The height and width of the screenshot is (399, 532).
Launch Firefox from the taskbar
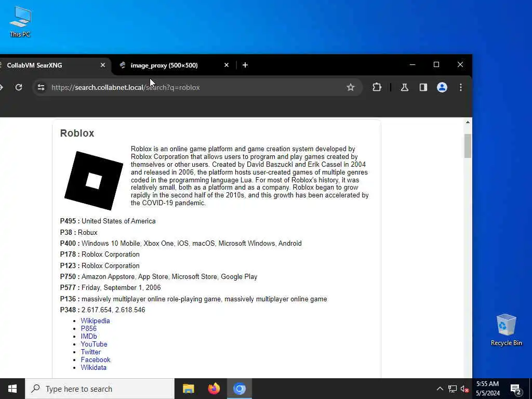coord(214,389)
